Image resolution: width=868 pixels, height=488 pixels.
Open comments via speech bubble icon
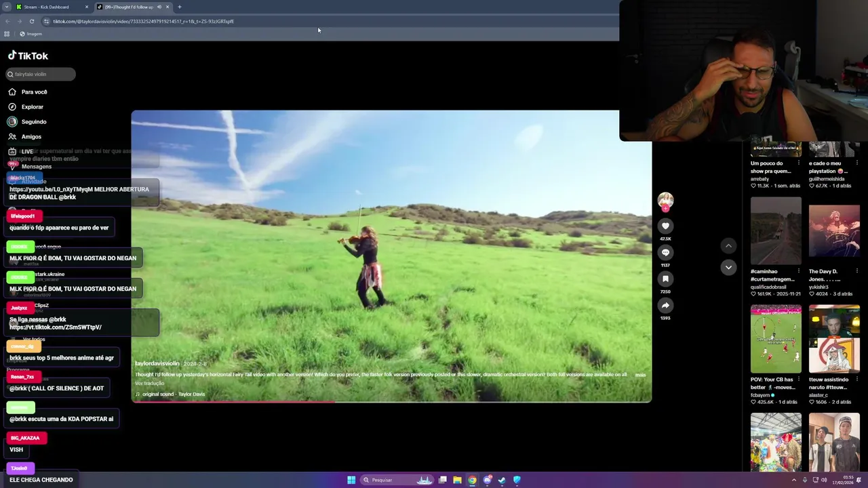tap(665, 252)
